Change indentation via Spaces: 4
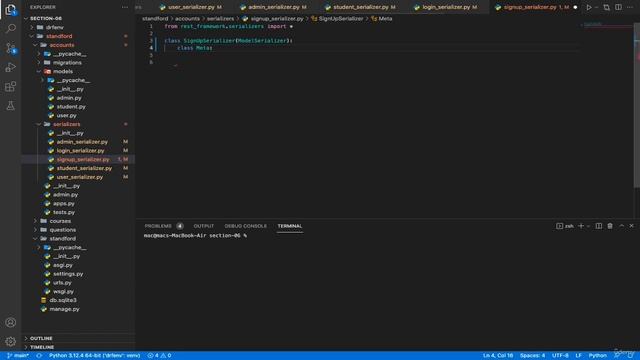640x360 pixels. pyautogui.click(x=532, y=356)
